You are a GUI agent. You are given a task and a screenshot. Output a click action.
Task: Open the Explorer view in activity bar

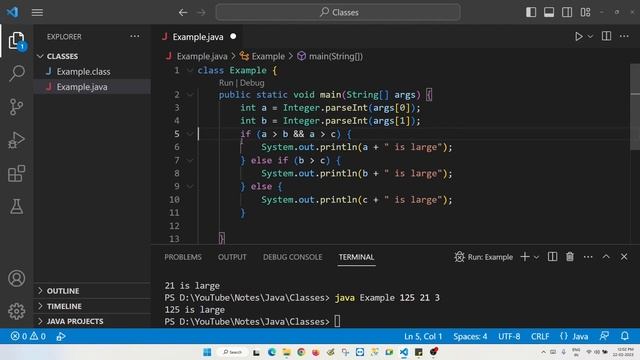point(17,40)
